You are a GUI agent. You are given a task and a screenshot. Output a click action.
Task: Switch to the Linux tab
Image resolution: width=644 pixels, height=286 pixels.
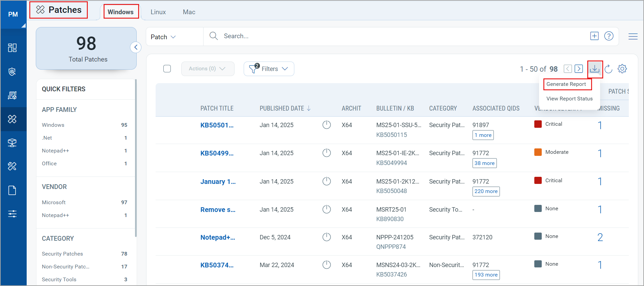(x=158, y=12)
